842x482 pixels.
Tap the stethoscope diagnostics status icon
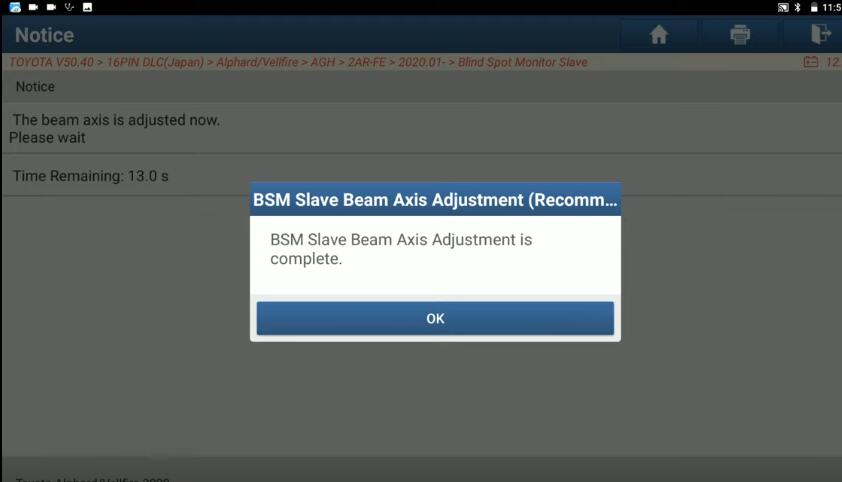click(69, 7)
